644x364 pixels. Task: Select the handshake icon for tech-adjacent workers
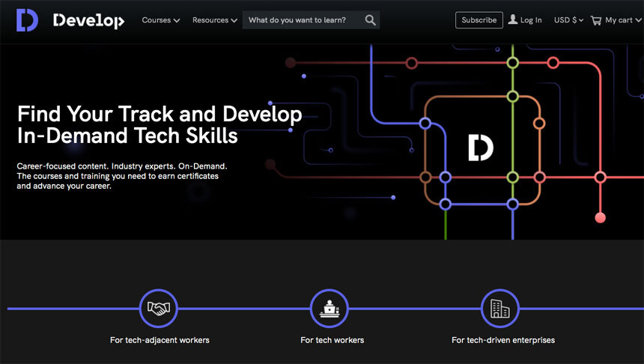click(x=159, y=308)
